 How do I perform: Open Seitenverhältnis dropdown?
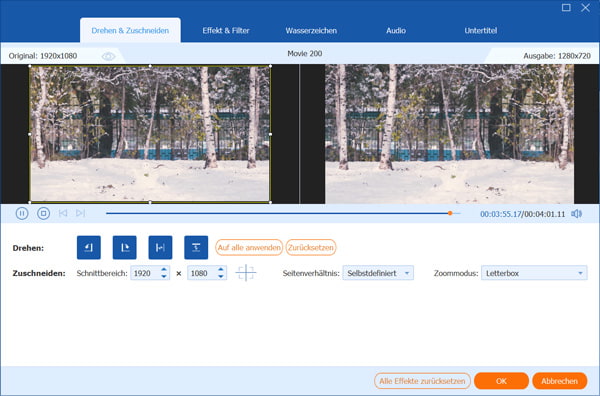click(x=378, y=273)
